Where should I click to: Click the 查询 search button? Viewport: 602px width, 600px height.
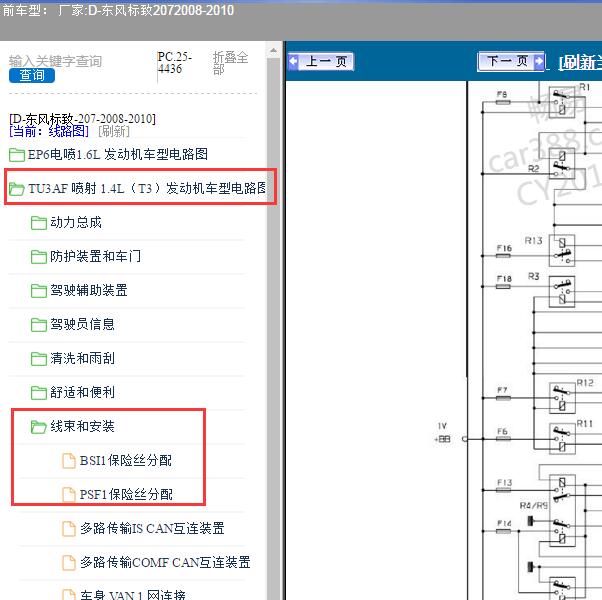click(x=32, y=75)
